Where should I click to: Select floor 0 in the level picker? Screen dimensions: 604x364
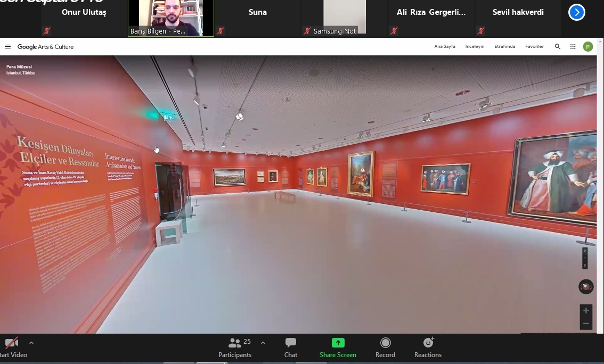[585, 265]
